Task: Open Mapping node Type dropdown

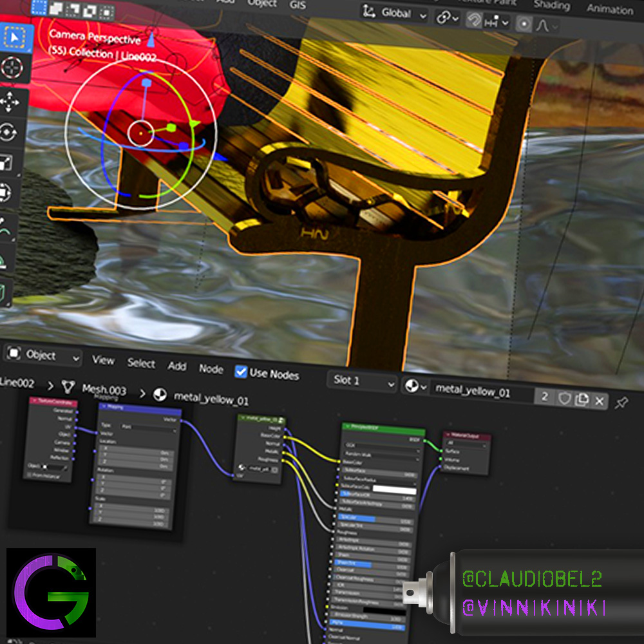Action: tap(149, 428)
